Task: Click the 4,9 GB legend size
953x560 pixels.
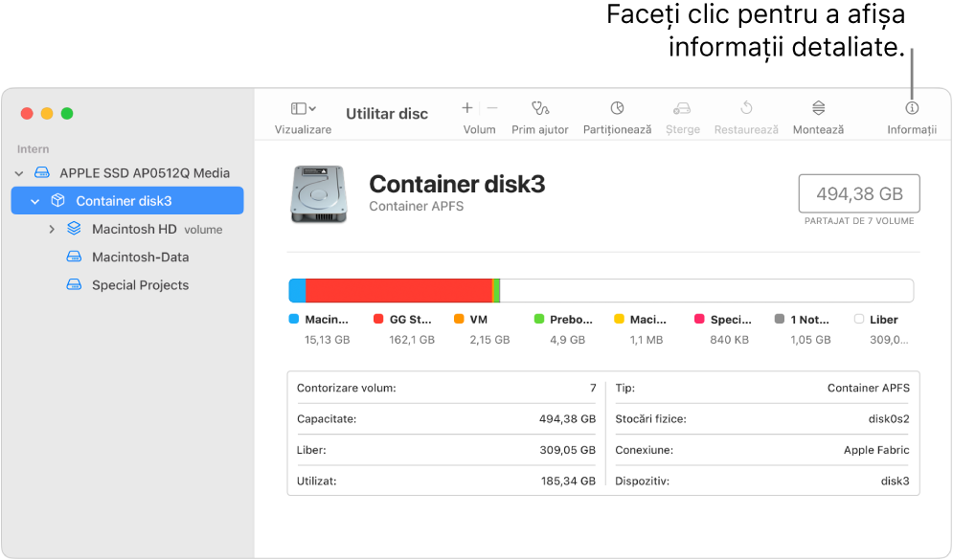Action: (568, 340)
